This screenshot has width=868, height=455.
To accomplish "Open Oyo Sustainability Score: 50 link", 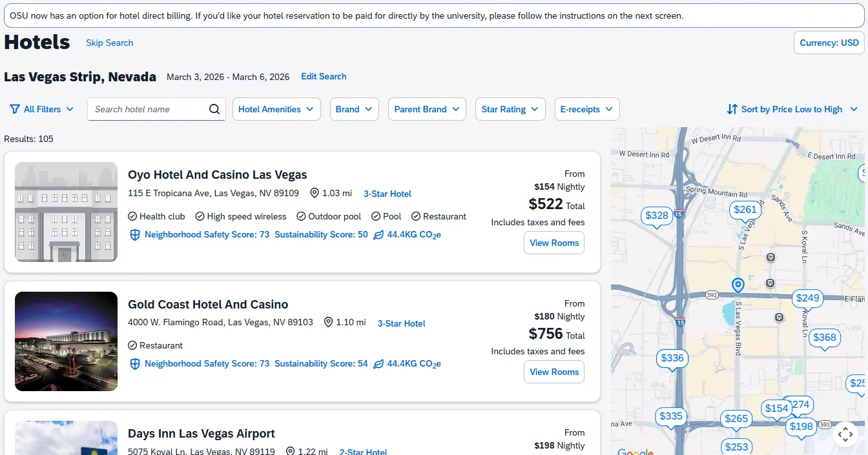I will pos(321,235).
